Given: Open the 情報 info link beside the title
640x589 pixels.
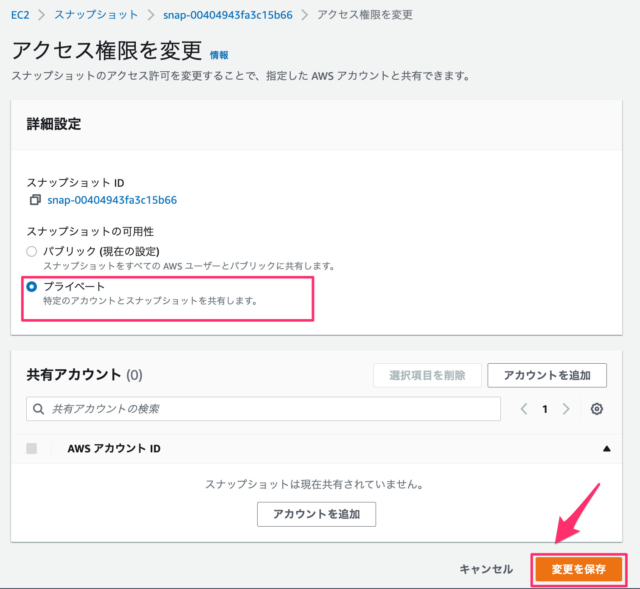Looking at the screenshot, I should coord(219,55).
